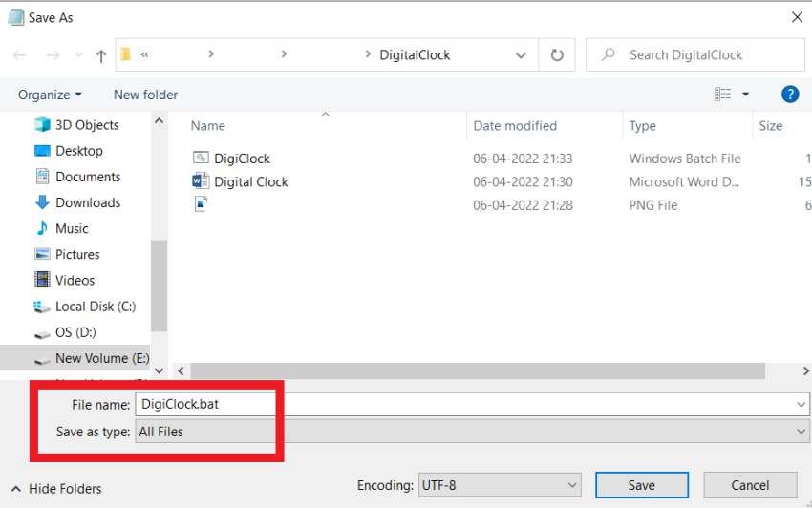Click the search magnifier icon
Image resolution: width=812 pixels, height=508 pixels.
point(608,54)
